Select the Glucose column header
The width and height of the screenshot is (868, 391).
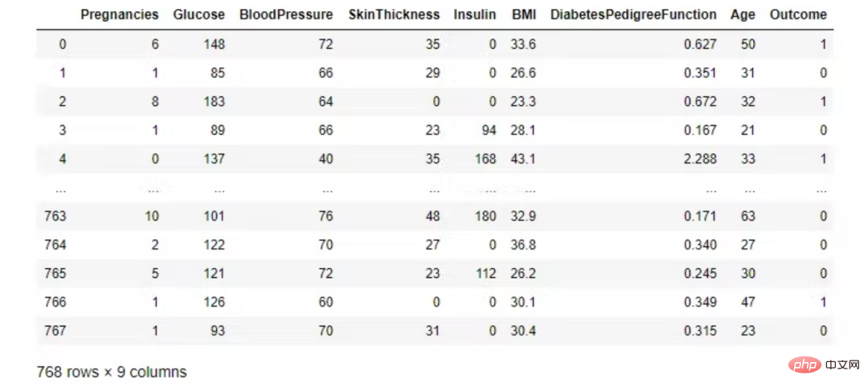[x=199, y=15]
